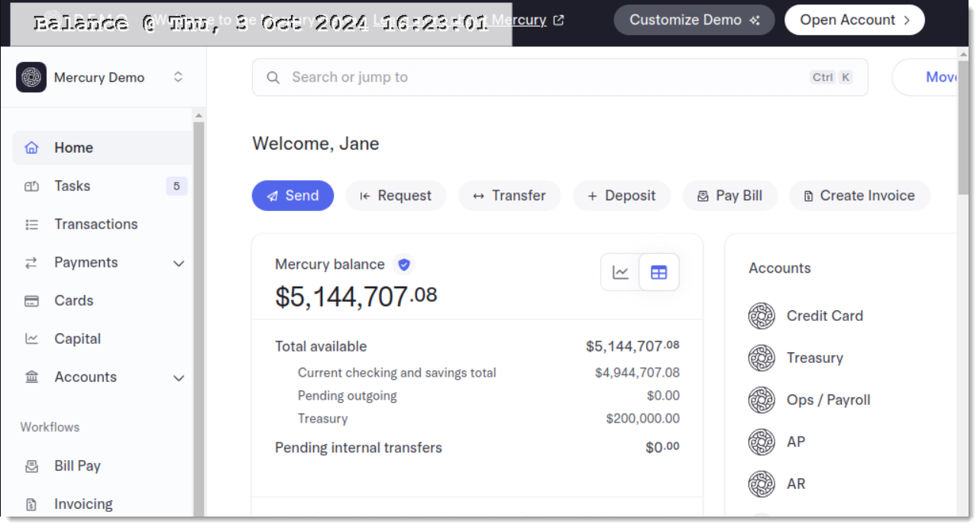Open the Ops / Payroll account
Image resolution: width=980 pixels, height=528 pixels.
(828, 400)
